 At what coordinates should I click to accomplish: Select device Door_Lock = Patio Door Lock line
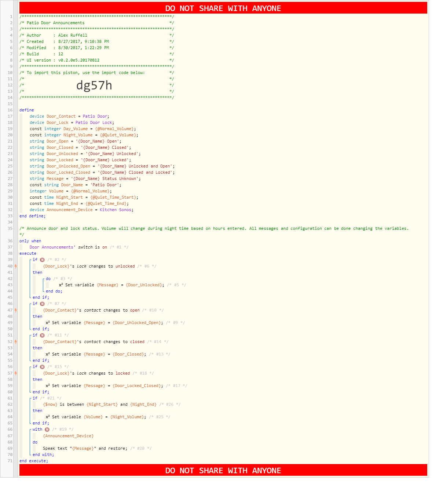(72, 122)
